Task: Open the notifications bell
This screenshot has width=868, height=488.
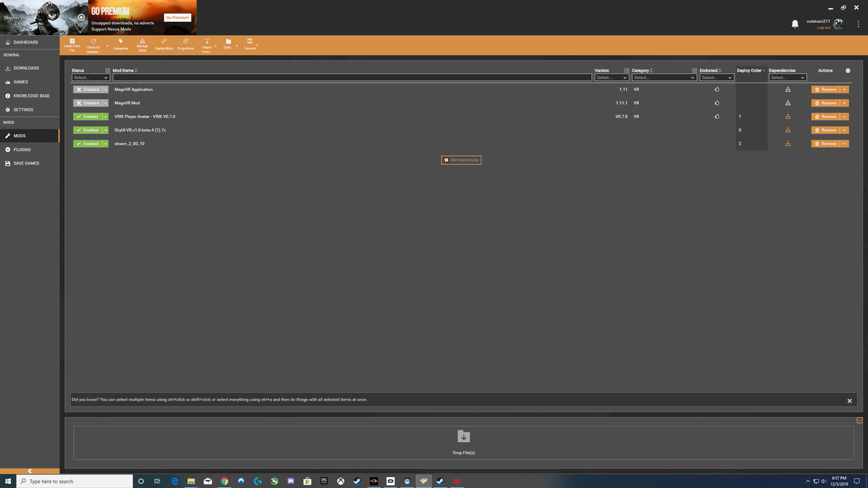Action: pos(795,24)
